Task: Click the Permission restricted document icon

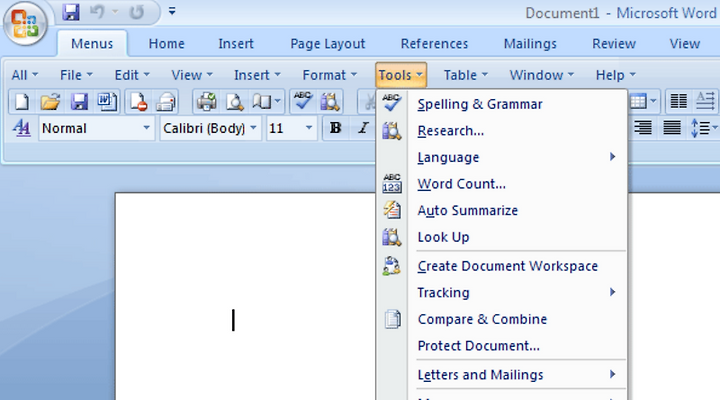Action: pyautogui.click(x=138, y=101)
